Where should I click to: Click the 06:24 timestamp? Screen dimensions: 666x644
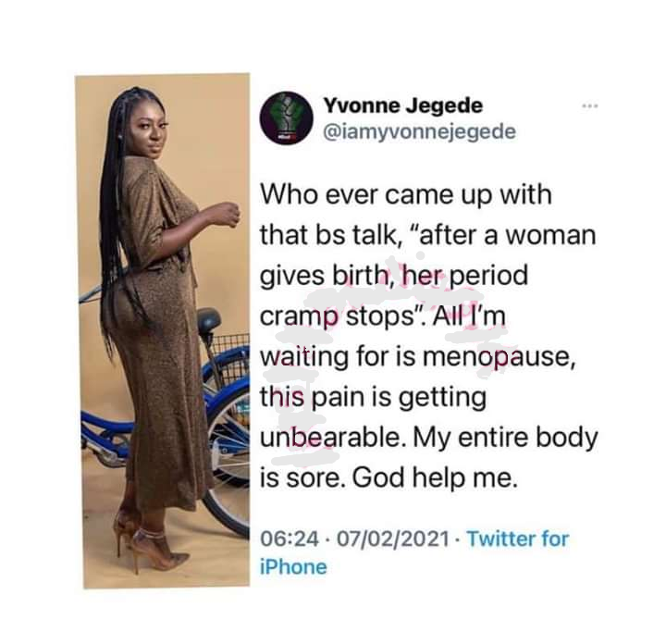[290, 539]
